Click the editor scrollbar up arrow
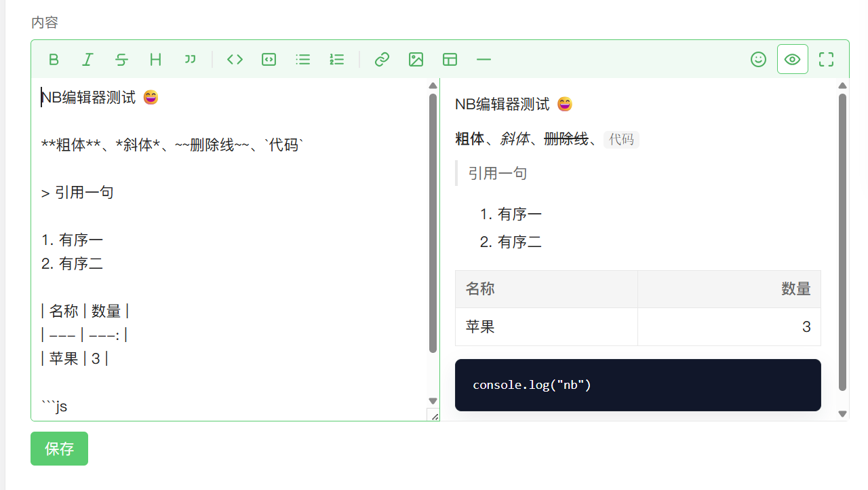Viewport: 868px width, 490px height. coord(433,86)
